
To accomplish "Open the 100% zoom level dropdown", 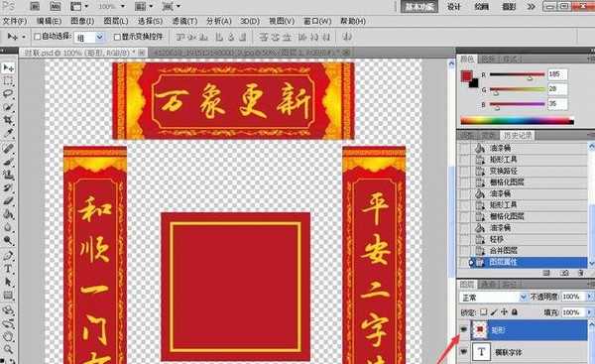I will click(122, 7).
